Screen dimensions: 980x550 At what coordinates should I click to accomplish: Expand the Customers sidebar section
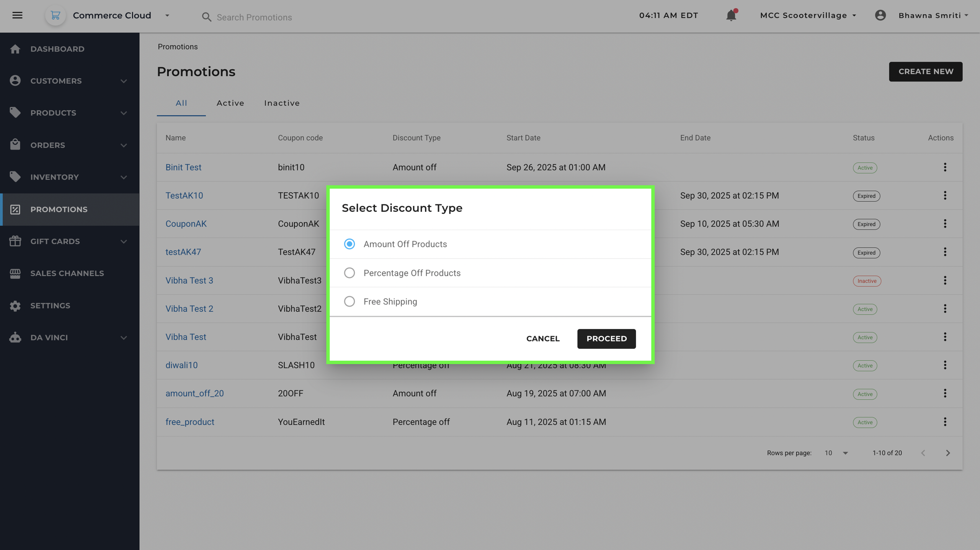[x=123, y=81]
